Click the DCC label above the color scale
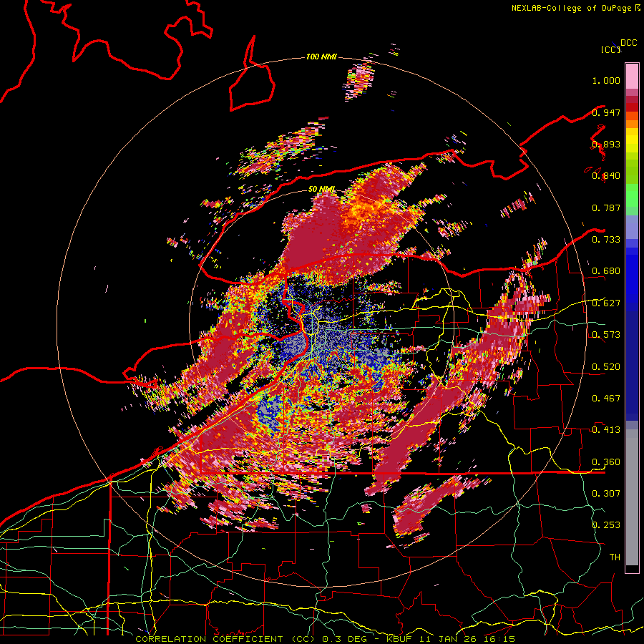644x644 pixels. tap(629, 42)
